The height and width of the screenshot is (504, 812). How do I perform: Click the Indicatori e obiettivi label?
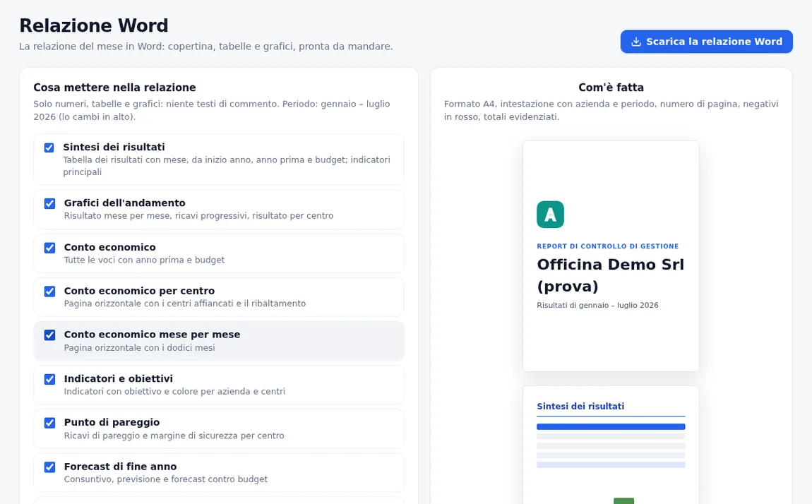[x=118, y=378]
